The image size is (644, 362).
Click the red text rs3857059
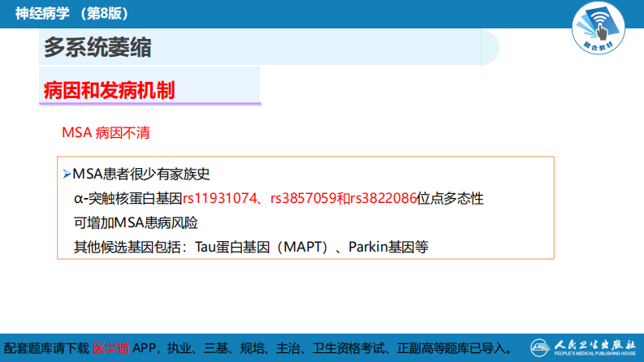click(303, 199)
